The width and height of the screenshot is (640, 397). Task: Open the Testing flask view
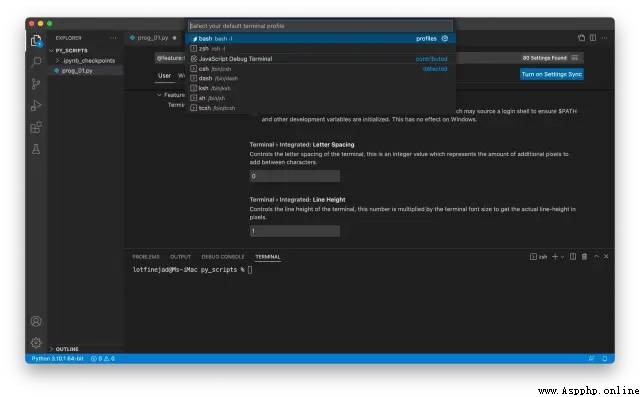36,149
